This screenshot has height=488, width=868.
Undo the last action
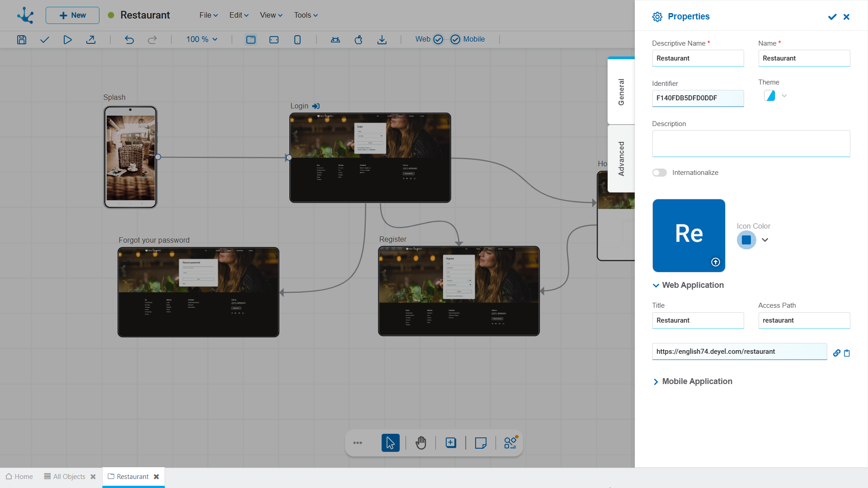pos(129,40)
